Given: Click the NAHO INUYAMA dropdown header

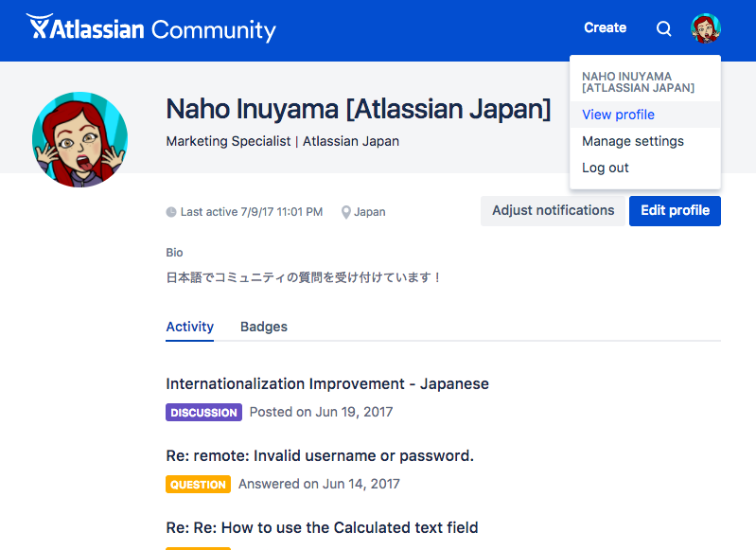Looking at the screenshot, I should [x=638, y=82].
